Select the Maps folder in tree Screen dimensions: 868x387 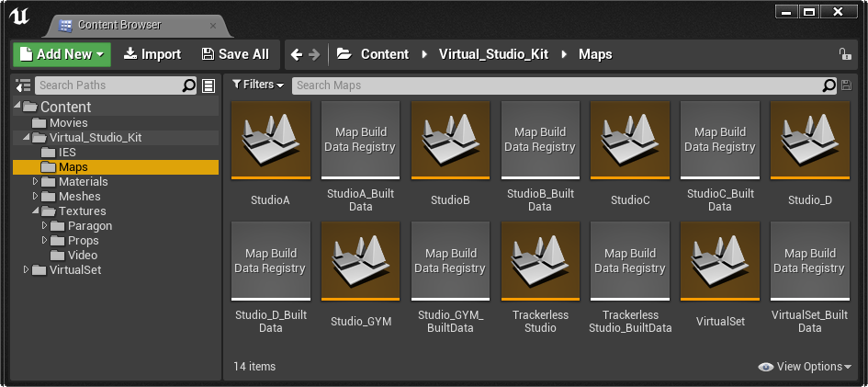(116, 166)
